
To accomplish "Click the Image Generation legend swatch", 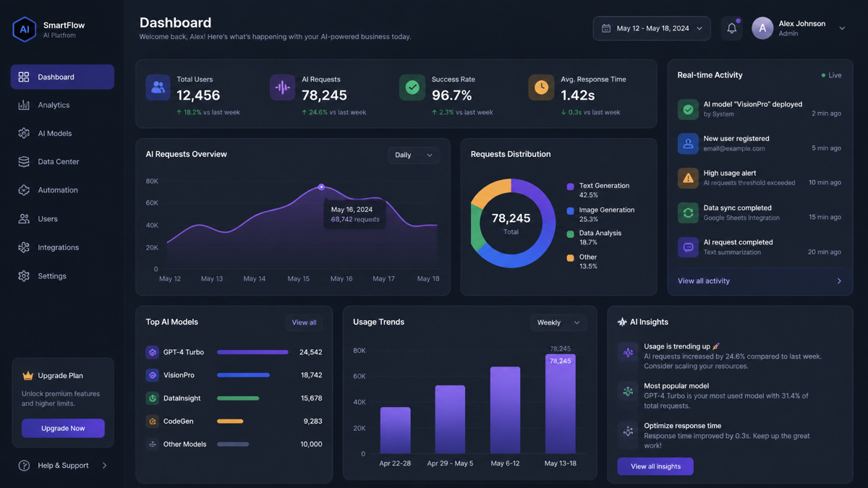I will pos(571,211).
